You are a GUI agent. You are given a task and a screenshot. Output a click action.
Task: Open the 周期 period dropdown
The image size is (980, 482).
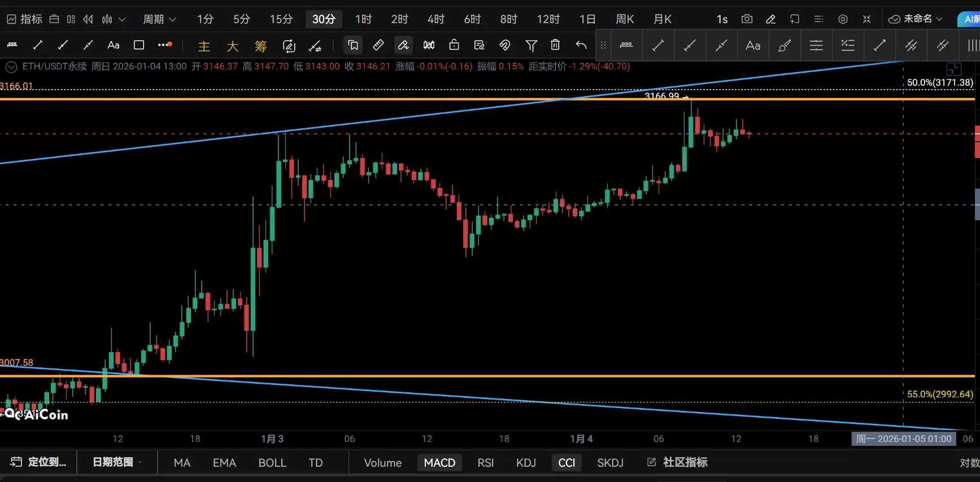coord(160,19)
